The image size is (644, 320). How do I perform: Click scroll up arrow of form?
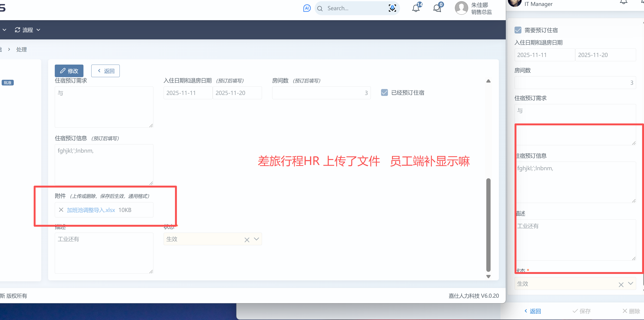[x=488, y=81]
